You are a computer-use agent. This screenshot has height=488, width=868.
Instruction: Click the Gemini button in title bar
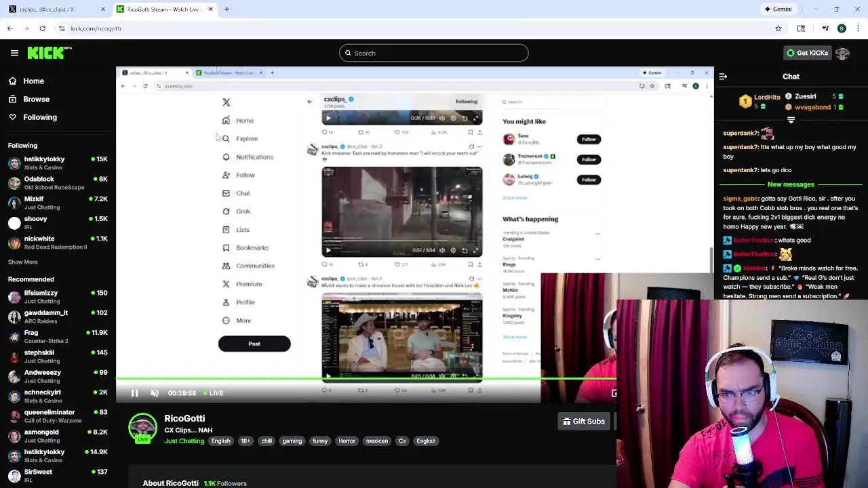coord(778,9)
